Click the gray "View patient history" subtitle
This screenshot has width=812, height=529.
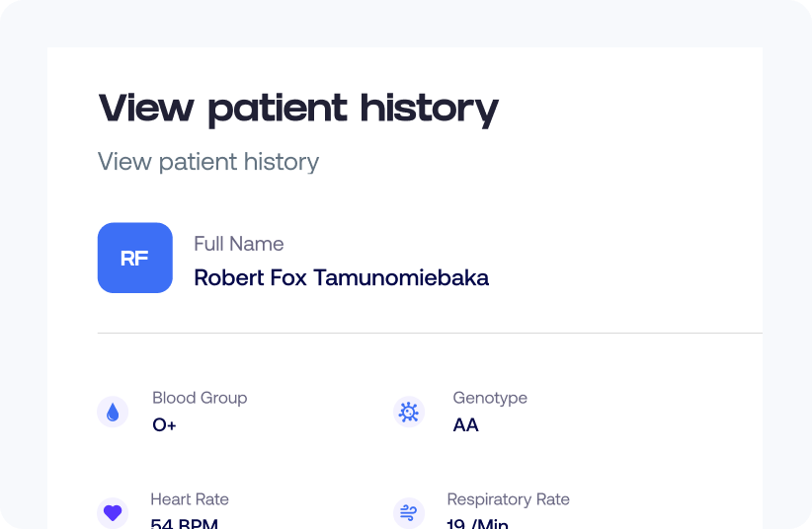click(x=208, y=162)
